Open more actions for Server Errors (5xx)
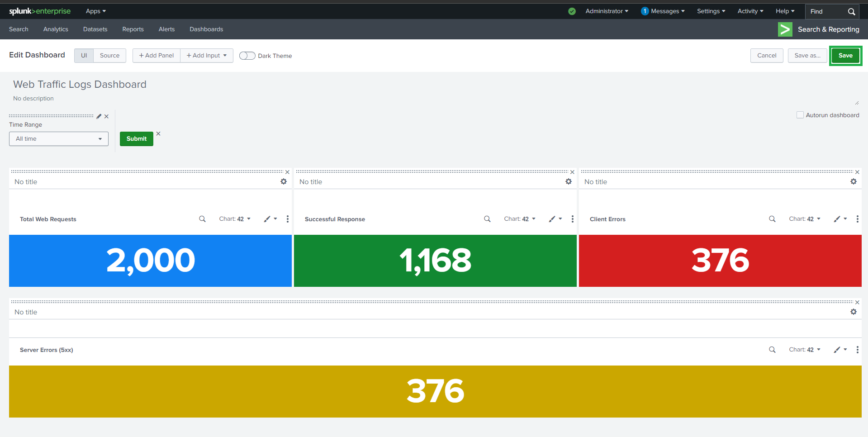The width and height of the screenshot is (868, 437). [858, 350]
